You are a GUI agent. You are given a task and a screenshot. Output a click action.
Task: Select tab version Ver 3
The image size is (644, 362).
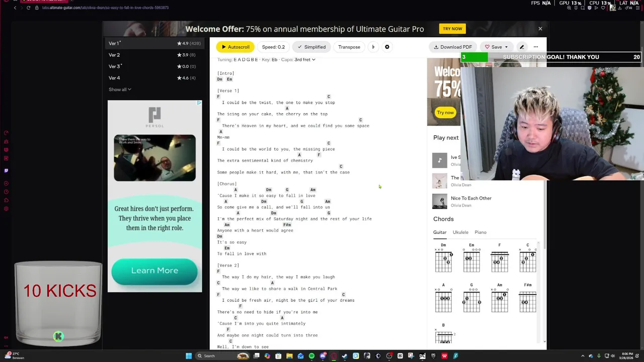coord(154,66)
